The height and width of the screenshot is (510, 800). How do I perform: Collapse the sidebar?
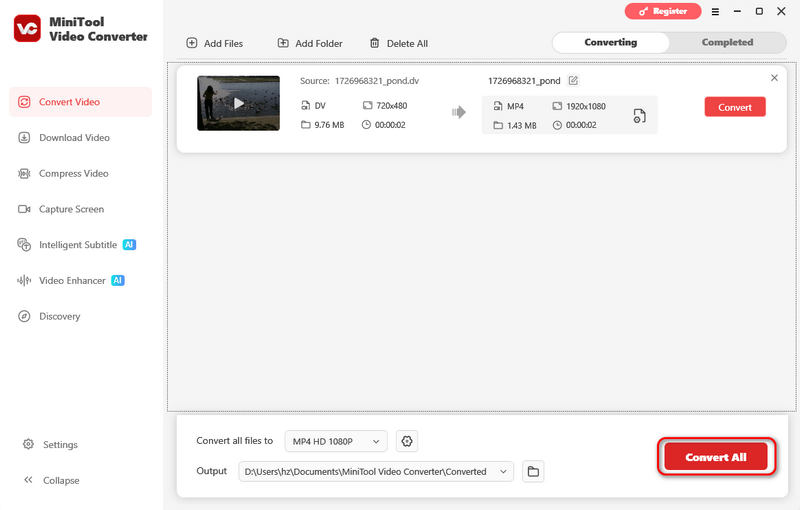[x=52, y=480]
